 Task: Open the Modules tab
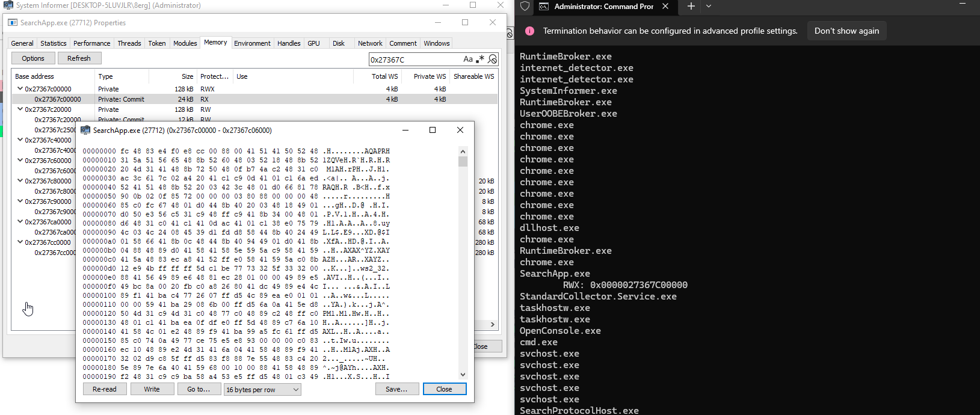pos(185,43)
